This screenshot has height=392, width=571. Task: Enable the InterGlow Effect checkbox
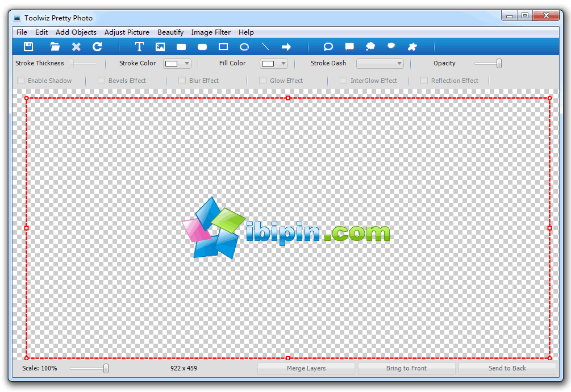coord(343,81)
